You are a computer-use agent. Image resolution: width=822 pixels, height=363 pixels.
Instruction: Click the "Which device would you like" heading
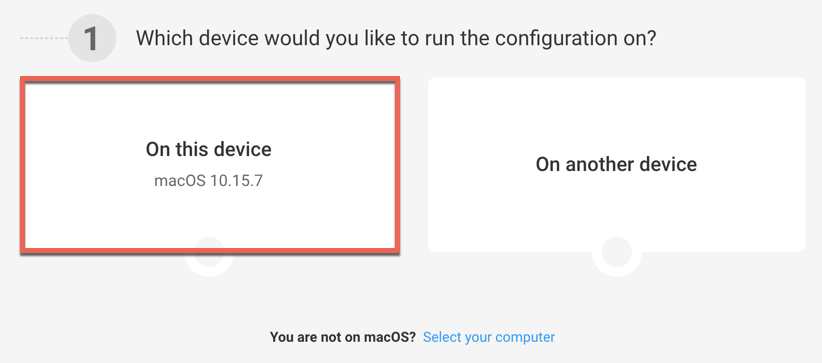[396, 39]
